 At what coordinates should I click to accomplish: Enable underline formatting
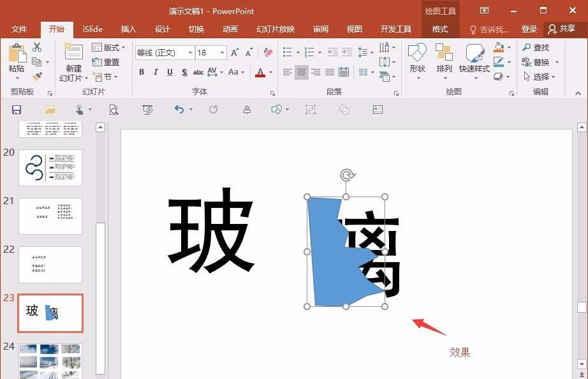(x=169, y=72)
